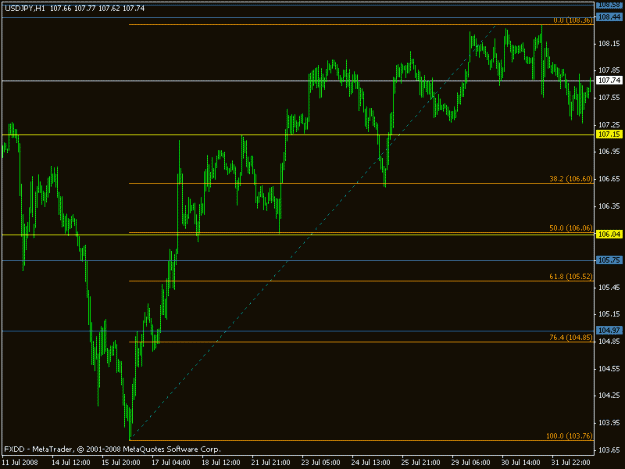Click the blue 108.44 price tag

tap(609, 17)
